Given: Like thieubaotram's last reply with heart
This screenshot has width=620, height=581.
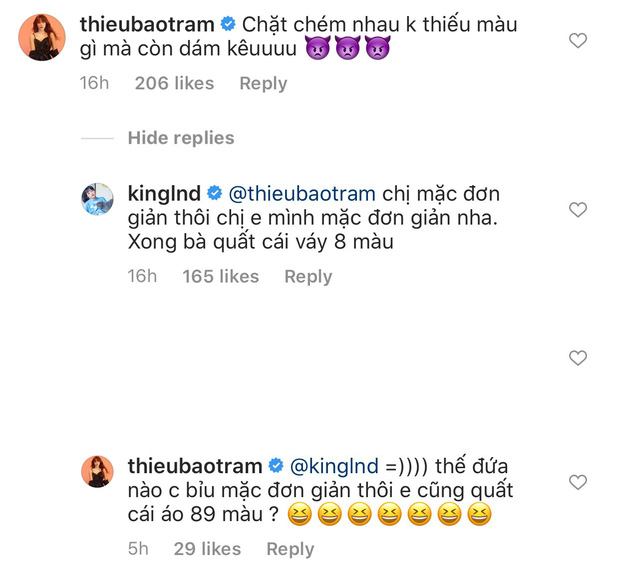Looking at the screenshot, I should [x=577, y=483].
